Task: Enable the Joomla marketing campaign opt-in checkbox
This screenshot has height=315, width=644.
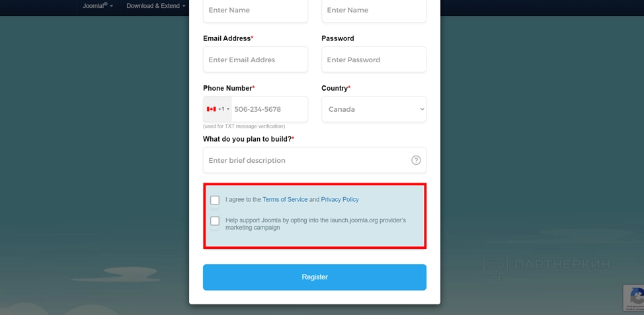Action: (215, 221)
